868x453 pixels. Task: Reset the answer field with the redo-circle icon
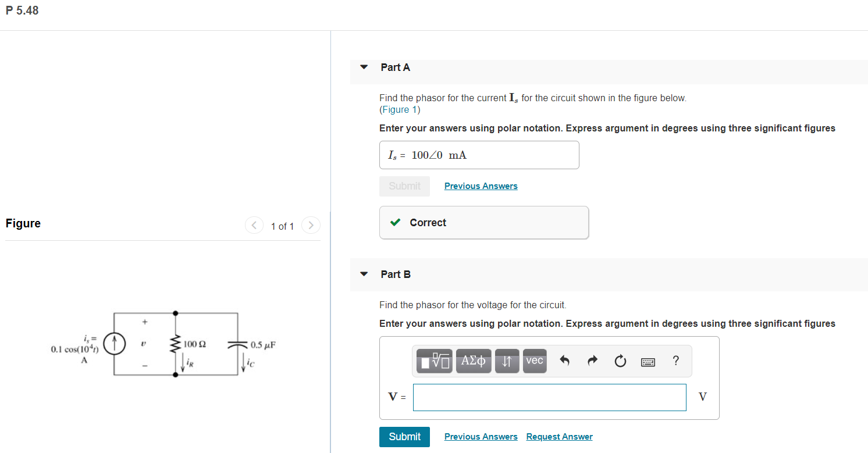620,361
